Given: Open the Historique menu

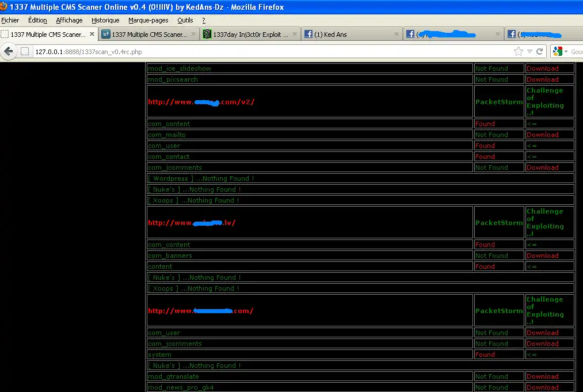Looking at the screenshot, I should tap(105, 21).
